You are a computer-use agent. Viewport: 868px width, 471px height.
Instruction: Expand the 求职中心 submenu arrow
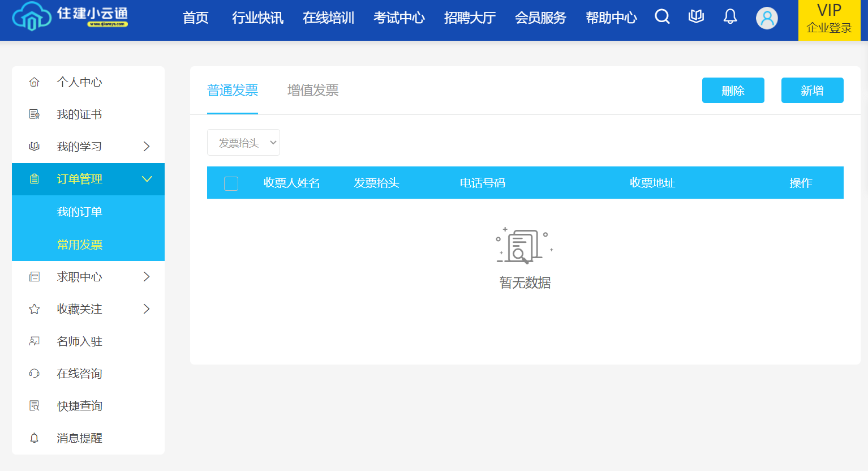pyautogui.click(x=147, y=277)
